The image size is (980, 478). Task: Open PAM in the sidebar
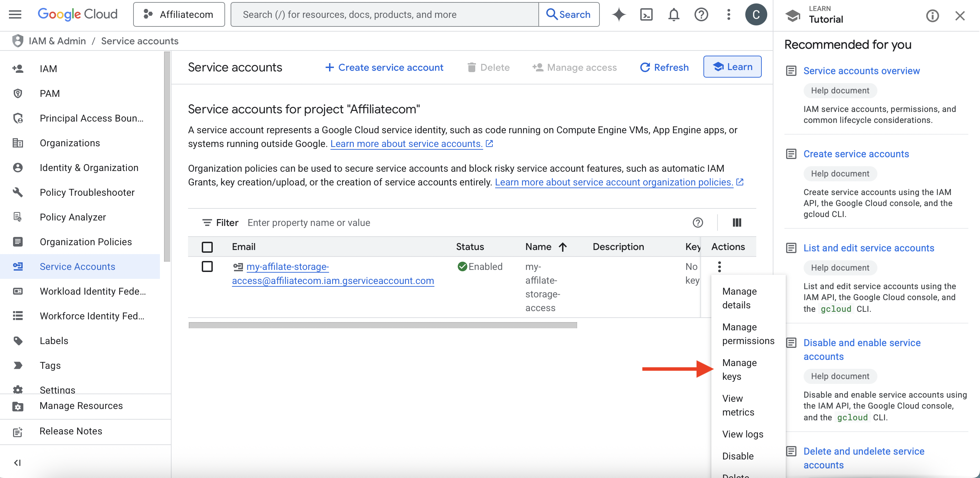coord(80,93)
